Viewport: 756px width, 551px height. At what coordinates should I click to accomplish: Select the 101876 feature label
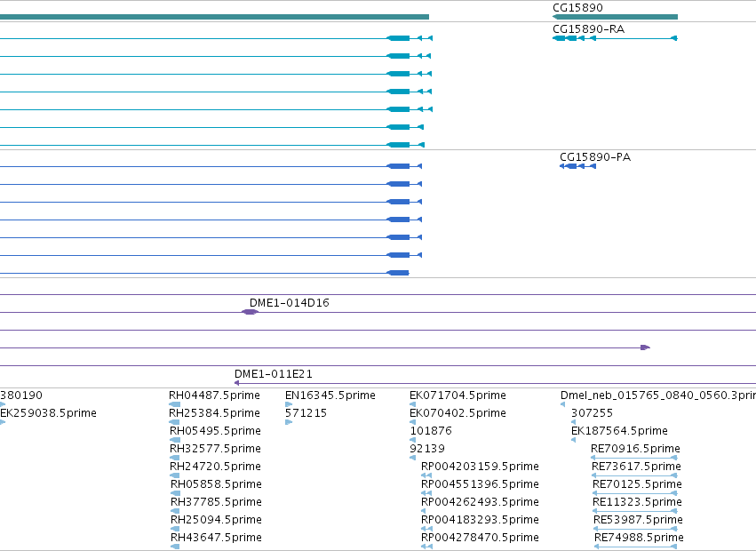431,430
